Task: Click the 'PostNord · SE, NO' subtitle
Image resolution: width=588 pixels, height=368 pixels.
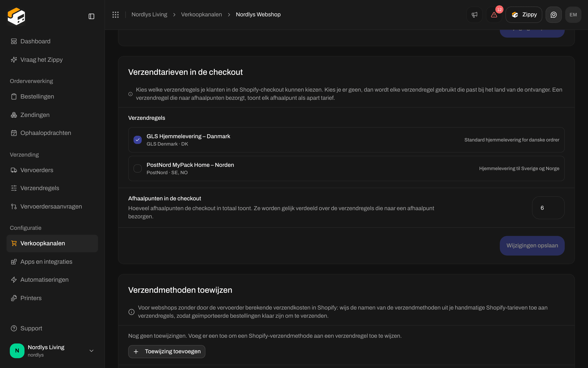Action: tap(167, 173)
